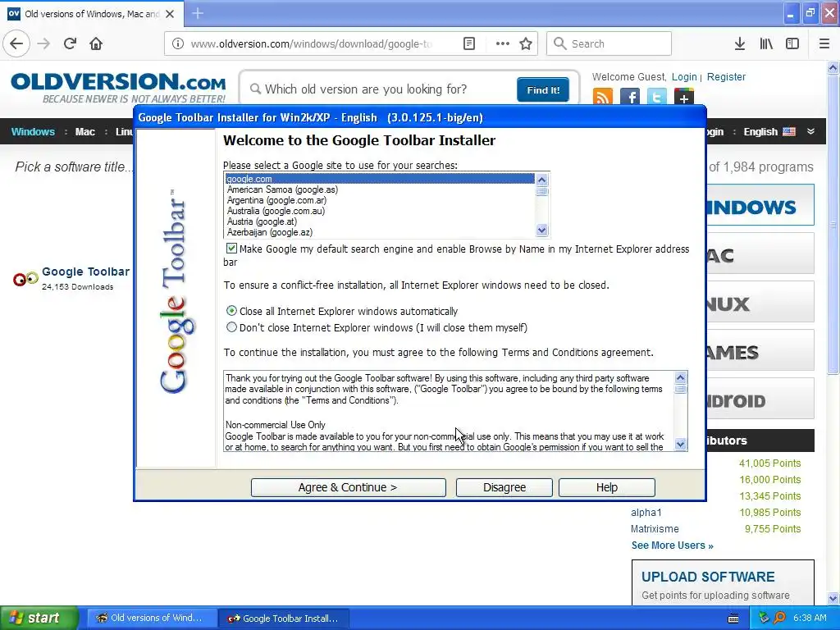Click the Firefox address bar URL
The height and width of the screenshot is (630, 840).
(311, 44)
